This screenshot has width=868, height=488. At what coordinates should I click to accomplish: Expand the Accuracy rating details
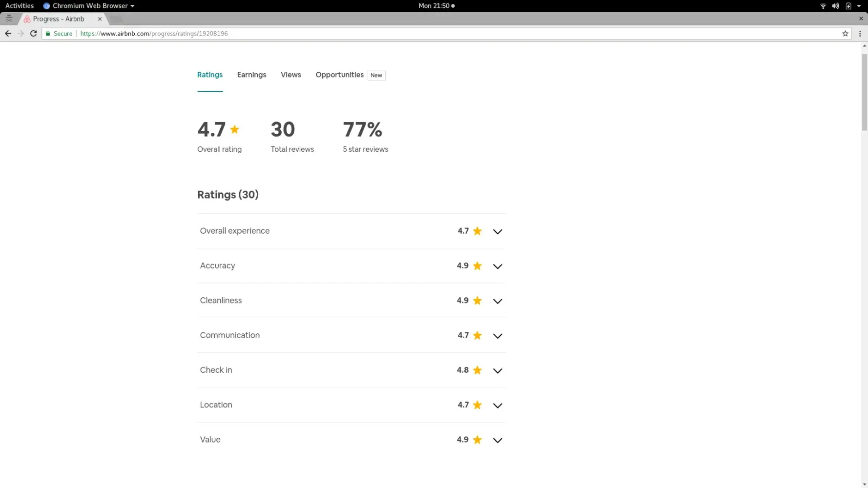click(497, 266)
